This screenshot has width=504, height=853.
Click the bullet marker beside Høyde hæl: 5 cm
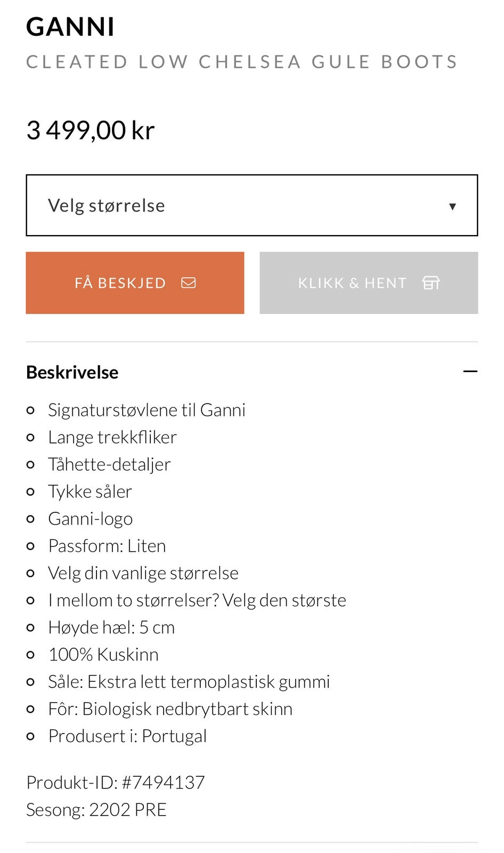tap(30, 628)
